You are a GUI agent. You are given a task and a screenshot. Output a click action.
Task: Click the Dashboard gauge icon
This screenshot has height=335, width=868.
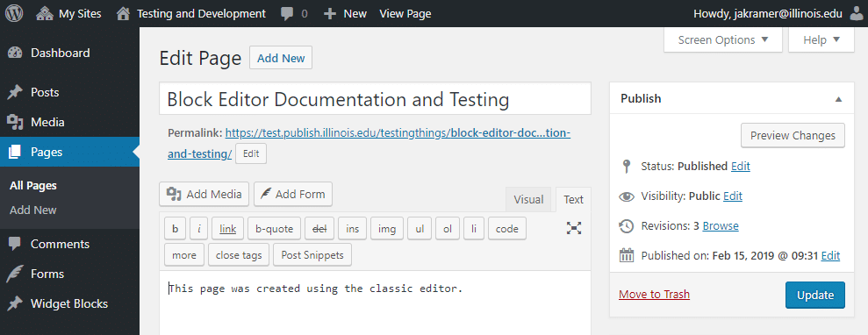[x=15, y=53]
